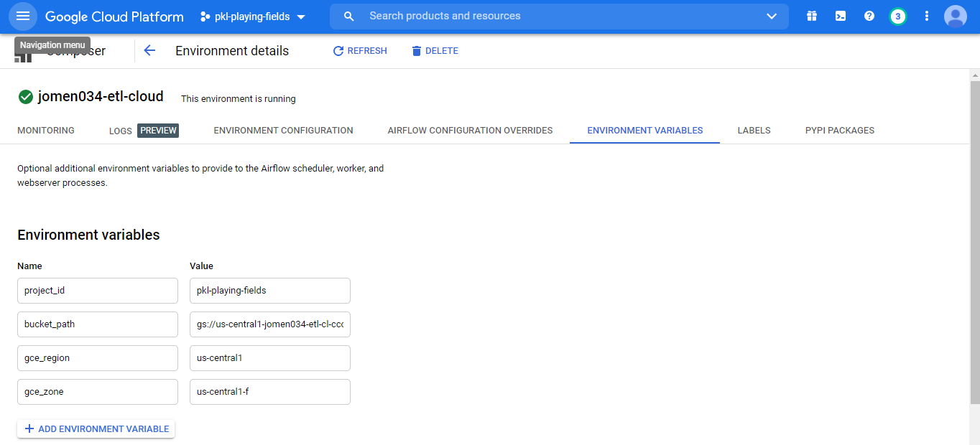Click the Environment variables heading
The width and height of the screenshot is (980, 445).
(x=88, y=235)
